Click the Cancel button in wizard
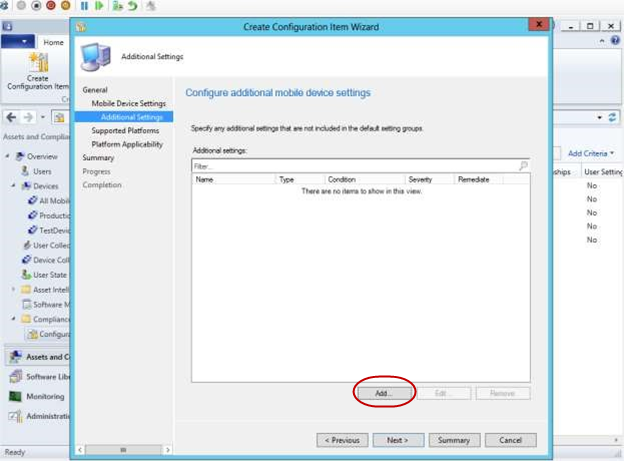This screenshot has width=624, height=461. pos(510,440)
